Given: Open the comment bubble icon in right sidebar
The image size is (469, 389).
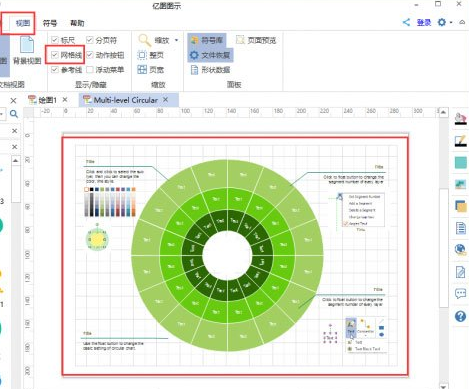Looking at the screenshot, I should coord(460,294).
